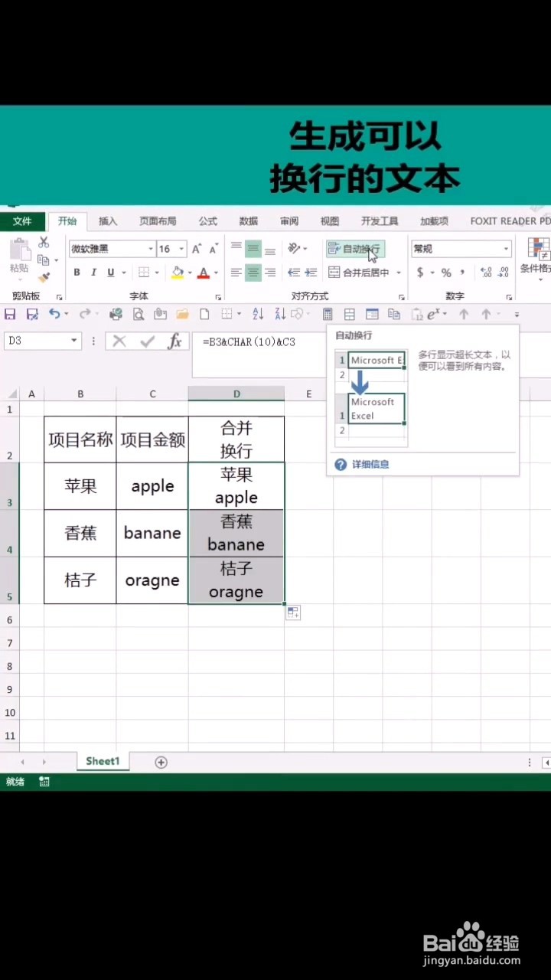Select the column D header
This screenshot has width=551, height=980.
point(236,394)
